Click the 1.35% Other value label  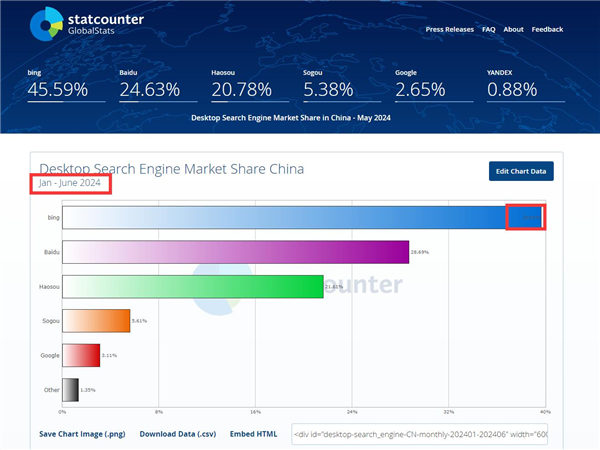tap(88, 390)
